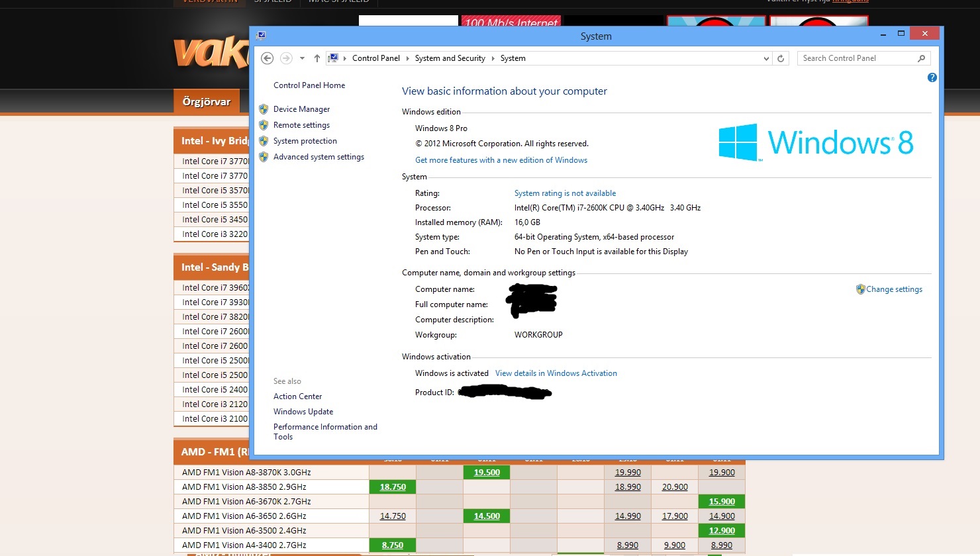This screenshot has width=980, height=556.
Task: Open Windows Update link
Action: click(303, 412)
